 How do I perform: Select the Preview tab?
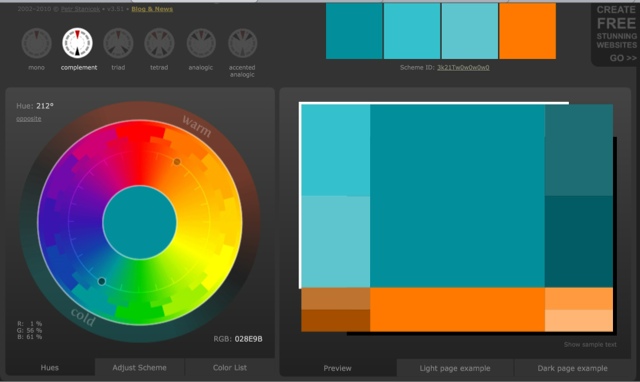338,368
